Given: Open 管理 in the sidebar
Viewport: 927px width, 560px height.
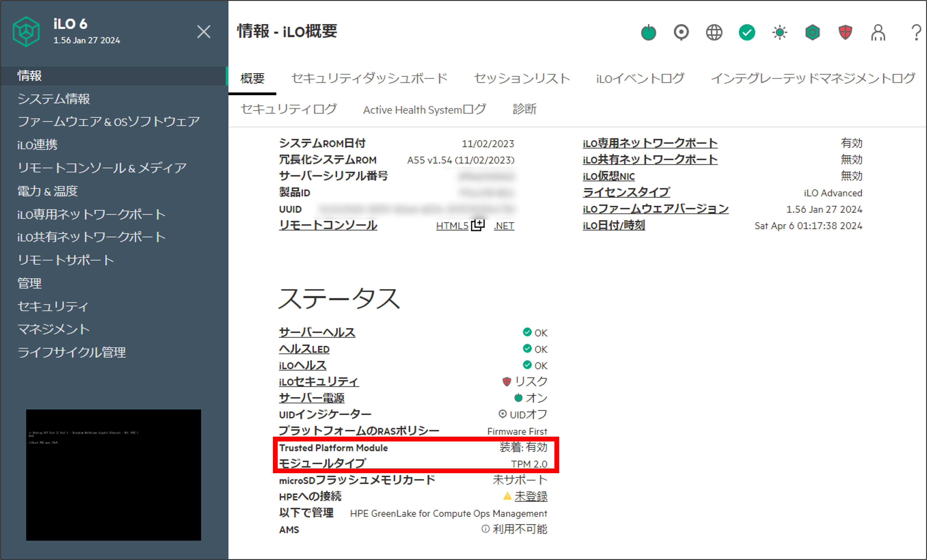Looking at the screenshot, I should pyautogui.click(x=29, y=283).
